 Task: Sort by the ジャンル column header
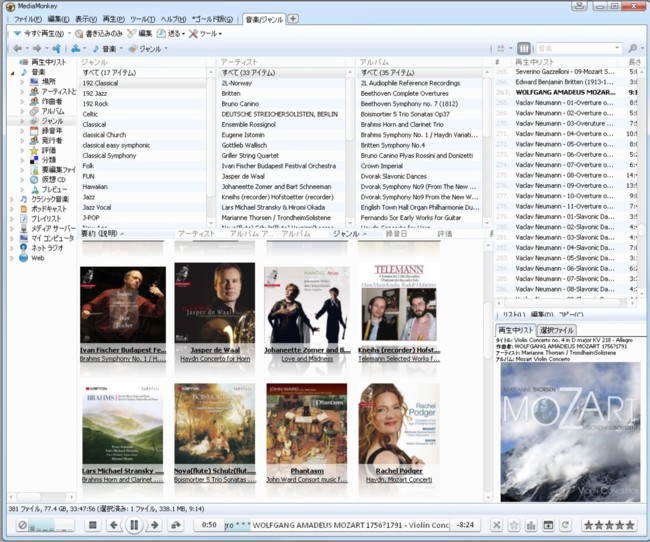pos(350,234)
